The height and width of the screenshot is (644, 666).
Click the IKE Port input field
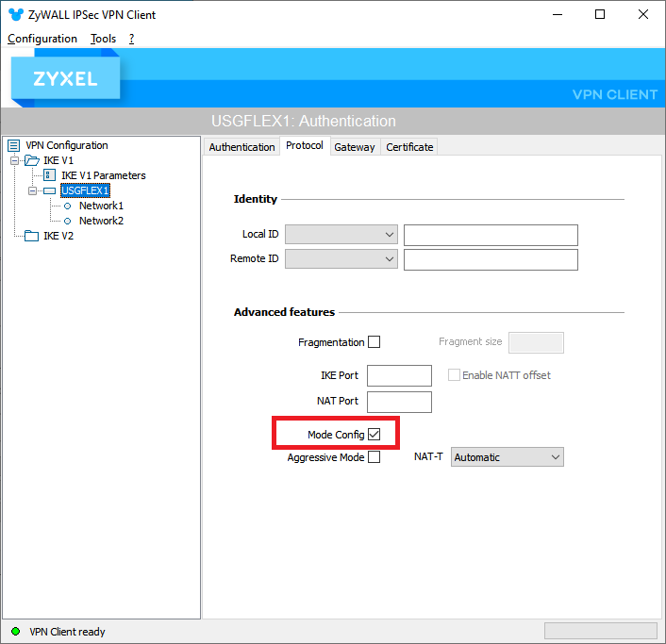pos(399,375)
